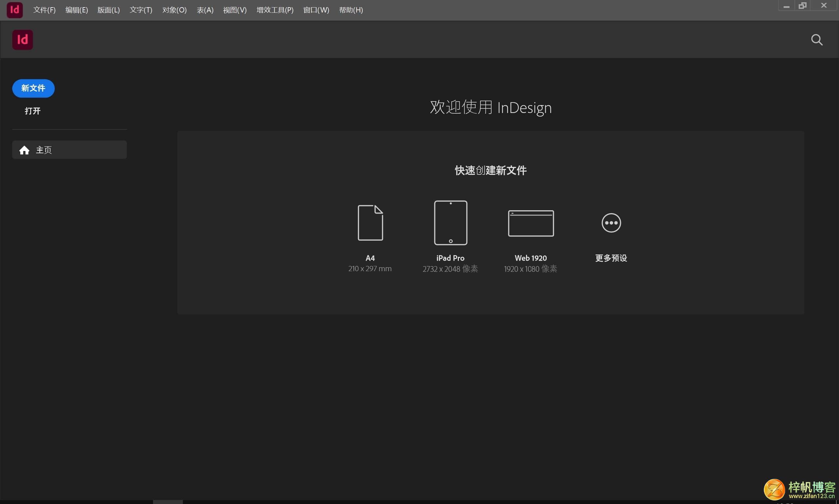This screenshot has width=839, height=504.
Task: Open the 帮助(H) menu
Action: pyautogui.click(x=351, y=10)
